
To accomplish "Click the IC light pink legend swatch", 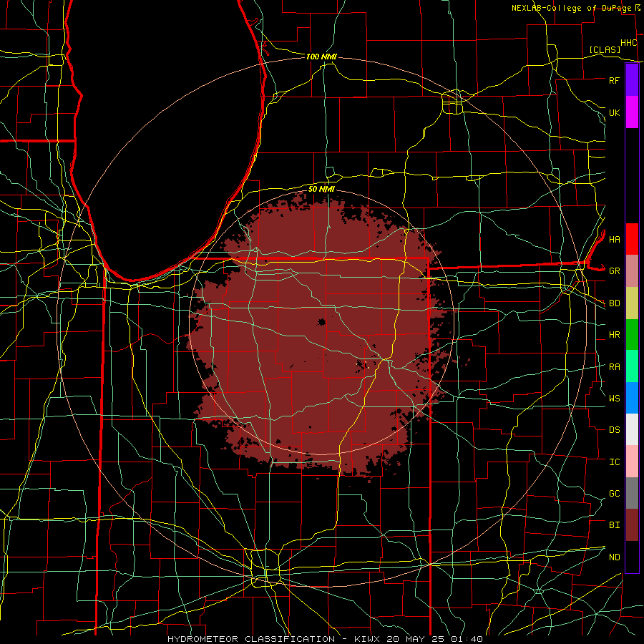I will (632, 462).
